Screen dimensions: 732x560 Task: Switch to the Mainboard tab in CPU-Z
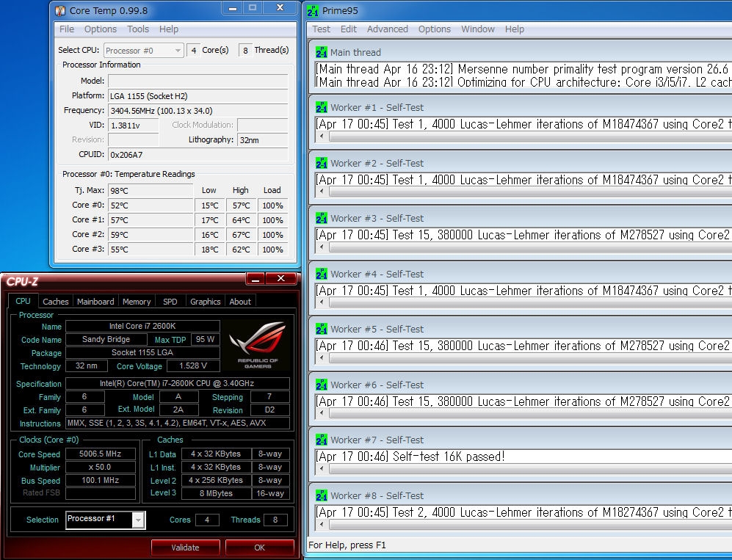95,302
